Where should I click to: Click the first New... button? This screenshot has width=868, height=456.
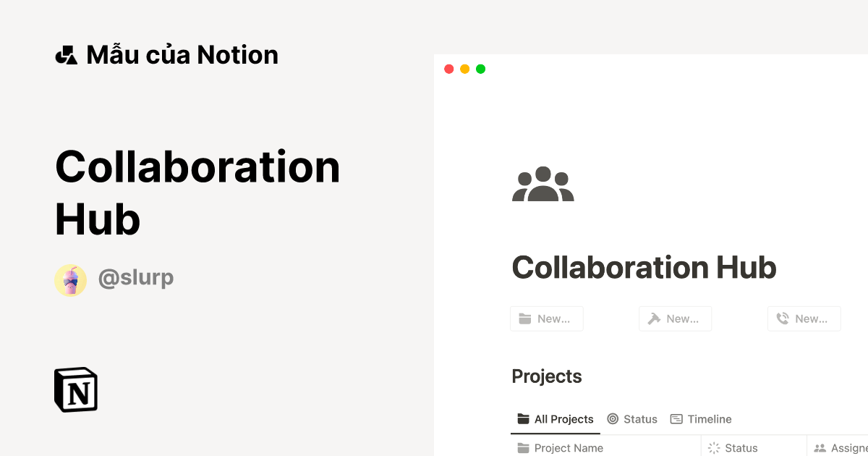coord(547,318)
